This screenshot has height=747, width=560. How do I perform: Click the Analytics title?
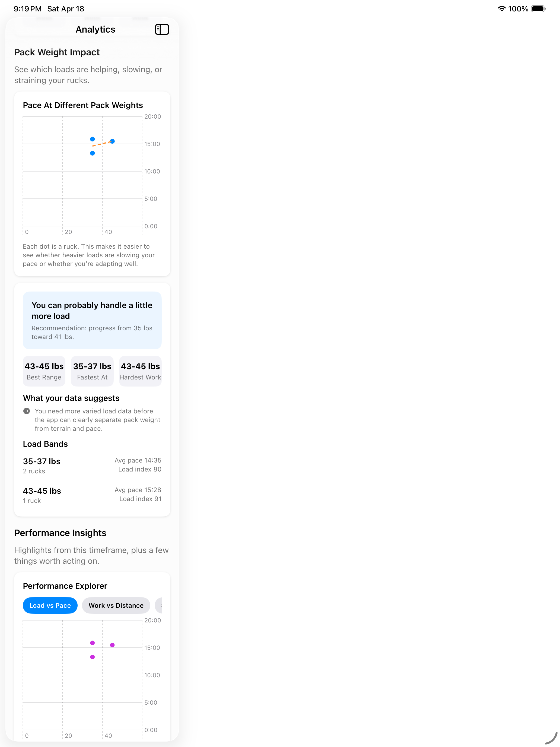96,29
